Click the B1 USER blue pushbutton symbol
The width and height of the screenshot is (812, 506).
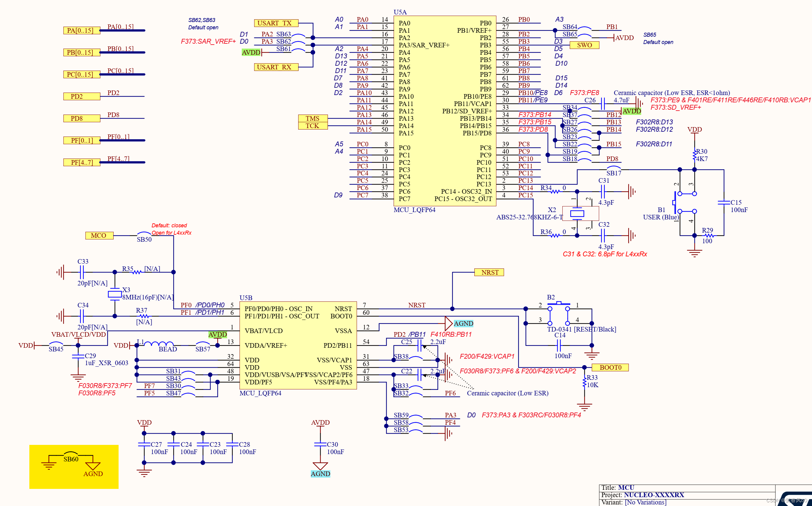click(x=685, y=203)
